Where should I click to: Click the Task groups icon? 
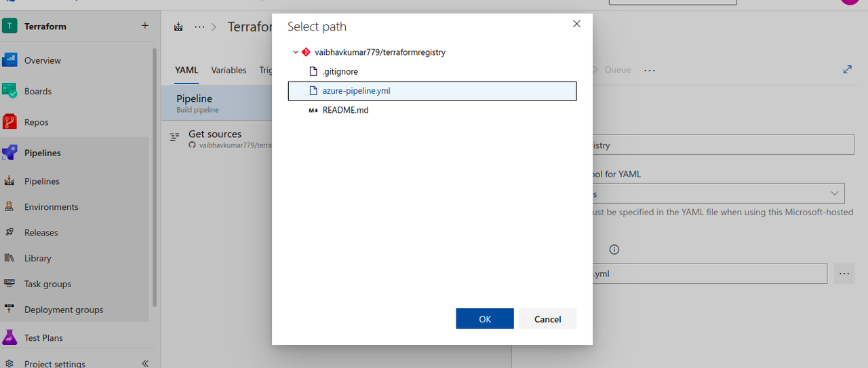tap(9, 284)
